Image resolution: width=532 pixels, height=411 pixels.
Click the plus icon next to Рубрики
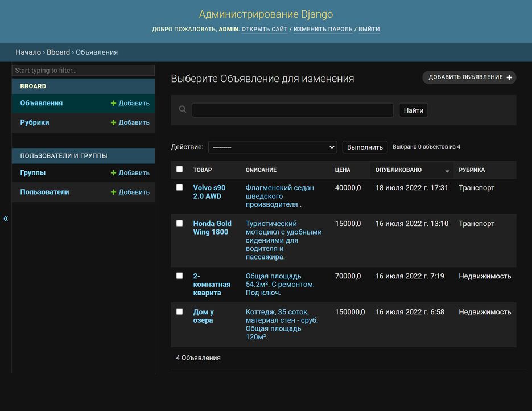point(114,122)
